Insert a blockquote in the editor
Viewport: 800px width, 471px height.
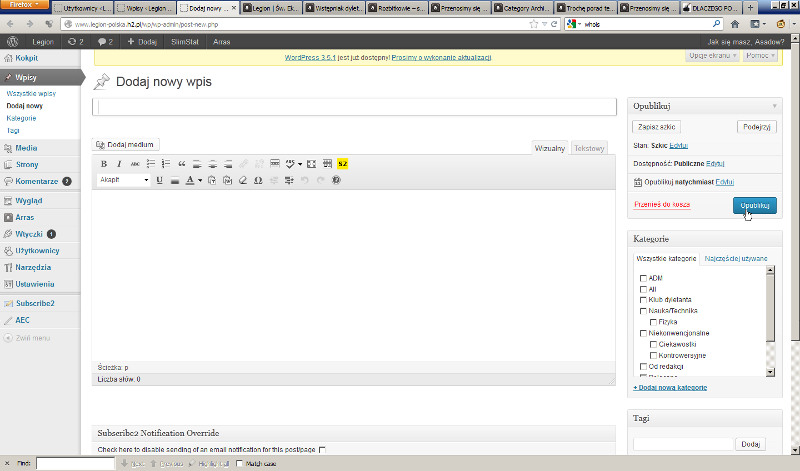click(182, 163)
